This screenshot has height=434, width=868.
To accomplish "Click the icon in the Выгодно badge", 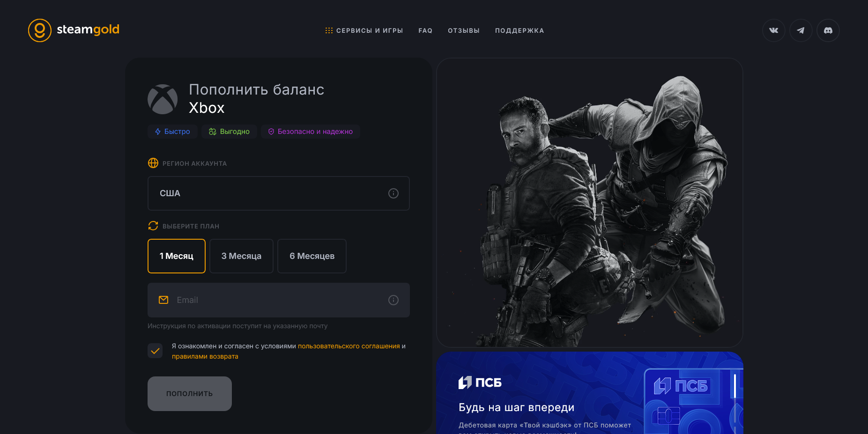I will pyautogui.click(x=213, y=132).
